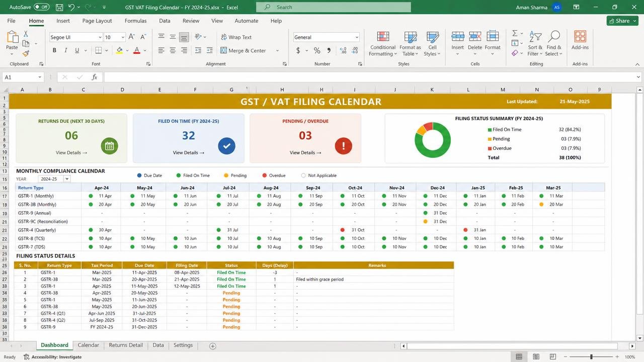Click the Search box in title bar

tap(334, 7)
